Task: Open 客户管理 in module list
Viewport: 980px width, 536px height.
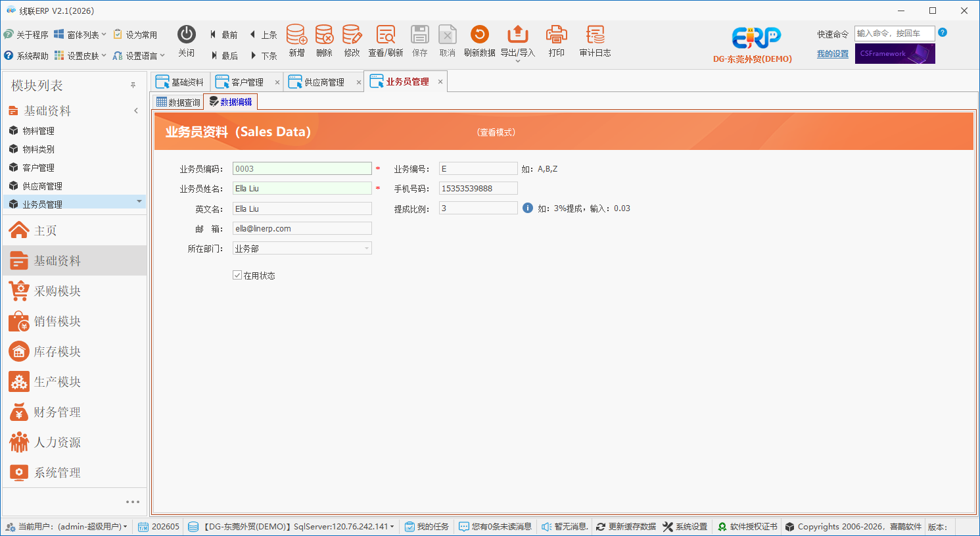Action: (74, 168)
